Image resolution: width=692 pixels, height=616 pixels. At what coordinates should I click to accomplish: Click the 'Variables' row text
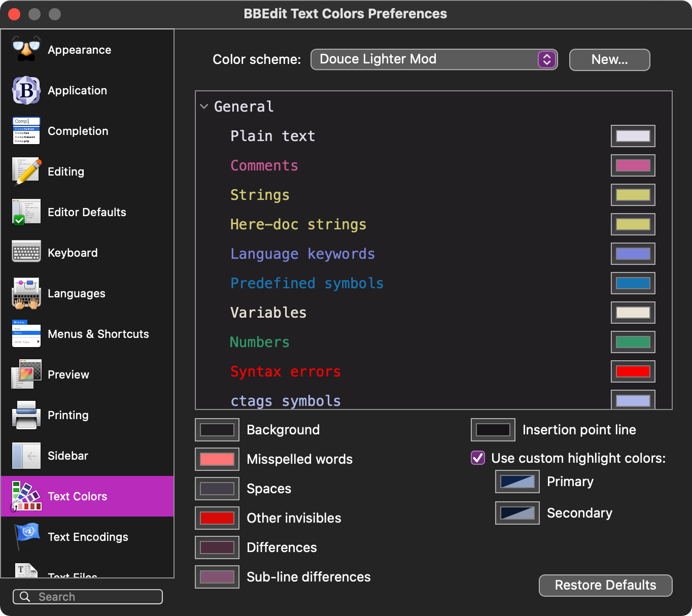point(268,313)
